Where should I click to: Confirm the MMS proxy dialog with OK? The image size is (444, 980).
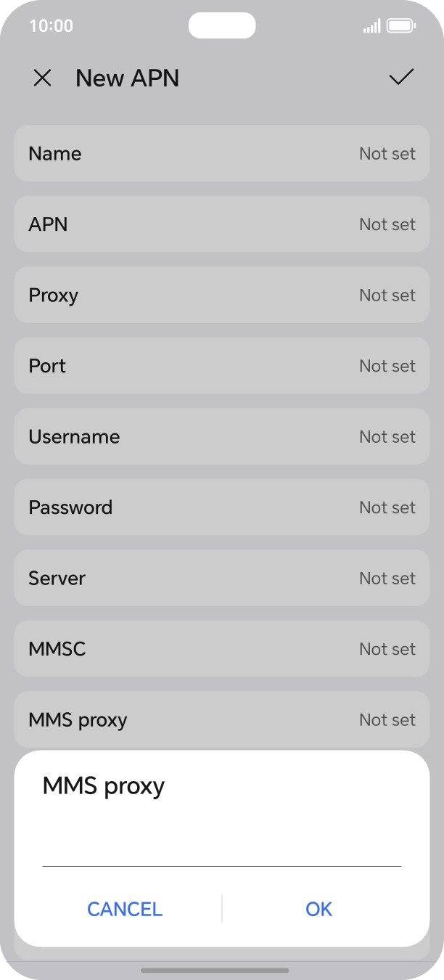(x=318, y=909)
